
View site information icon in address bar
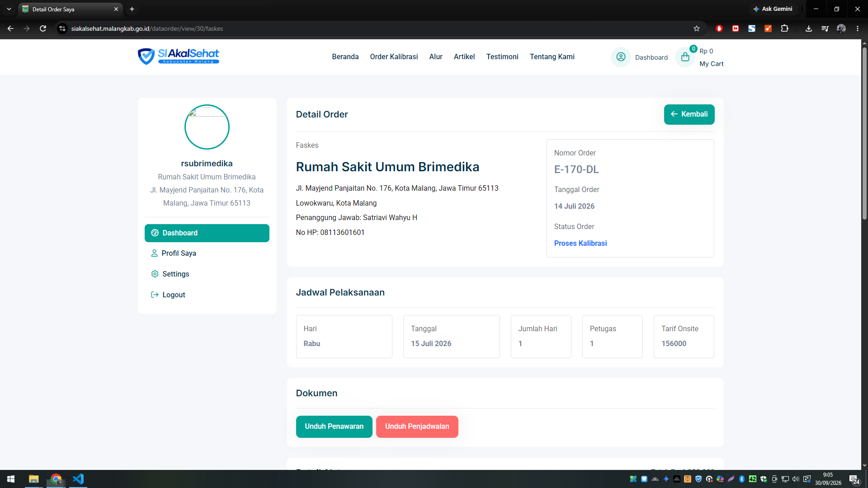pyautogui.click(x=62, y=28)
